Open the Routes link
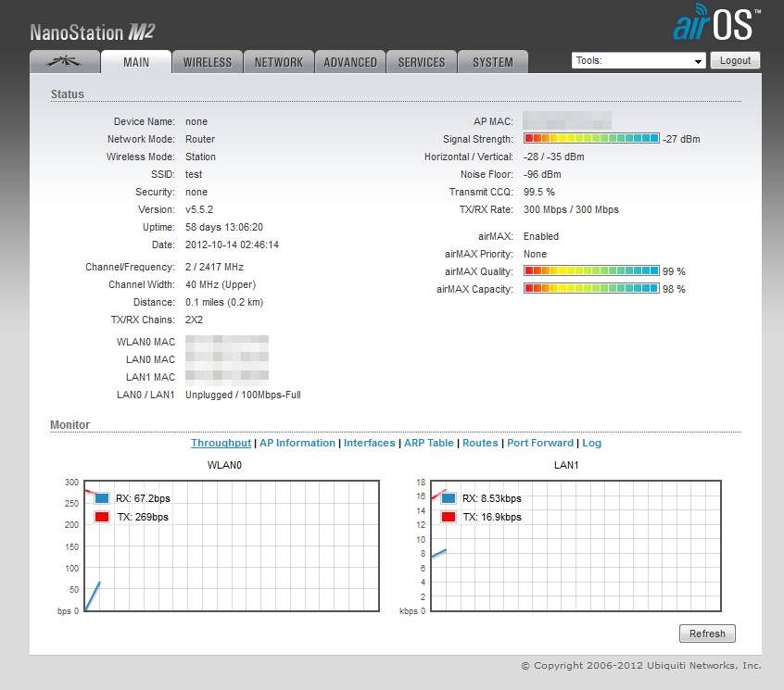This screenshot has height=690, width=784. coord(480,443)
